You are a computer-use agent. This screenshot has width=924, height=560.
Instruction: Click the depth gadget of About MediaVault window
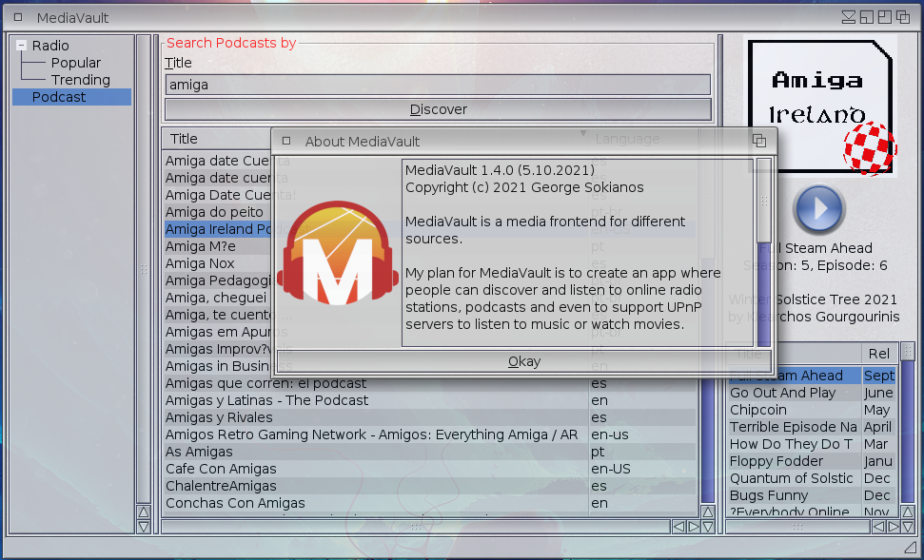point(759,141)
